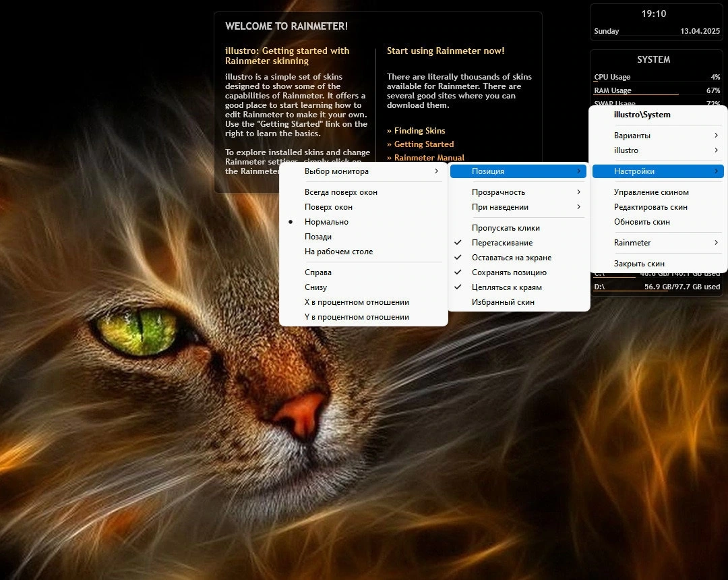Open the Rainmeter submenu entry
The height and width of the screenshot is (580, 728).
click(658, 242)
